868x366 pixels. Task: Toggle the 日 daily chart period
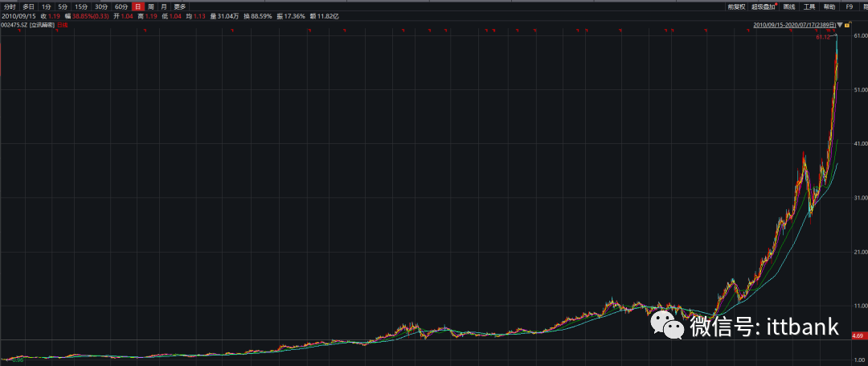[x=137, y=6]
